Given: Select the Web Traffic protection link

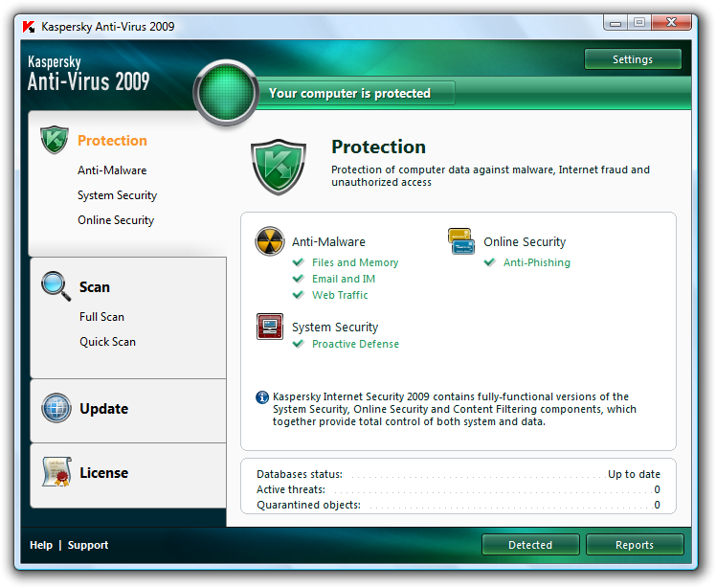Looking at the screenshot, I should click(x=340, y=295).
